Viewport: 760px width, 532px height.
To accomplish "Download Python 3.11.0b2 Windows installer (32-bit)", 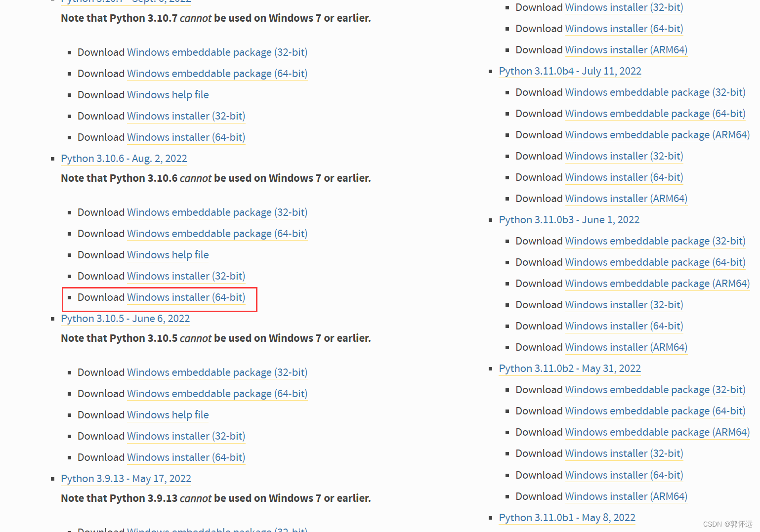I will point(624,453).
